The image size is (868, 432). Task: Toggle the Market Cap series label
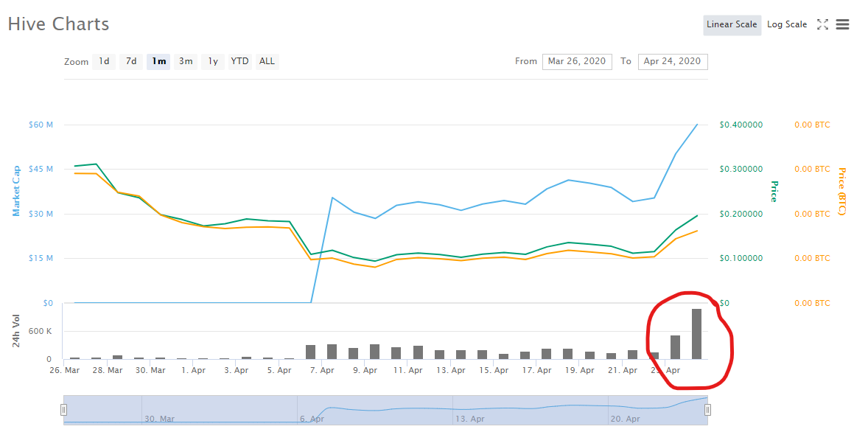[x=16, y=191]
